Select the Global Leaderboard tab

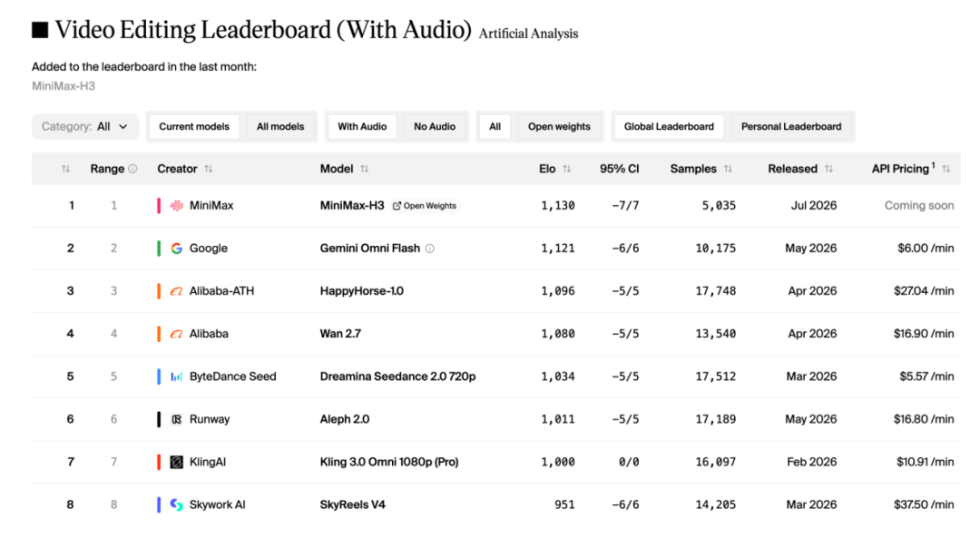point(669,126)
